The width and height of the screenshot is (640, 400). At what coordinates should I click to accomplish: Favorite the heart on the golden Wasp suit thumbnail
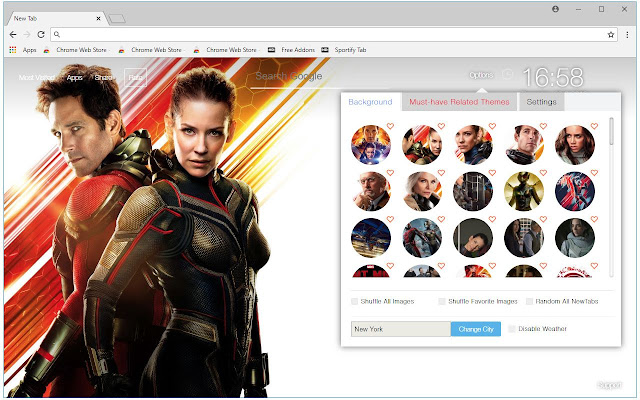point(543,173)
